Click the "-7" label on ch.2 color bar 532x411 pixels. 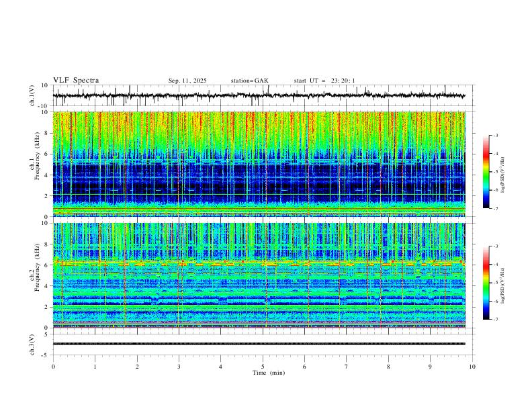(x=495, y=320)
